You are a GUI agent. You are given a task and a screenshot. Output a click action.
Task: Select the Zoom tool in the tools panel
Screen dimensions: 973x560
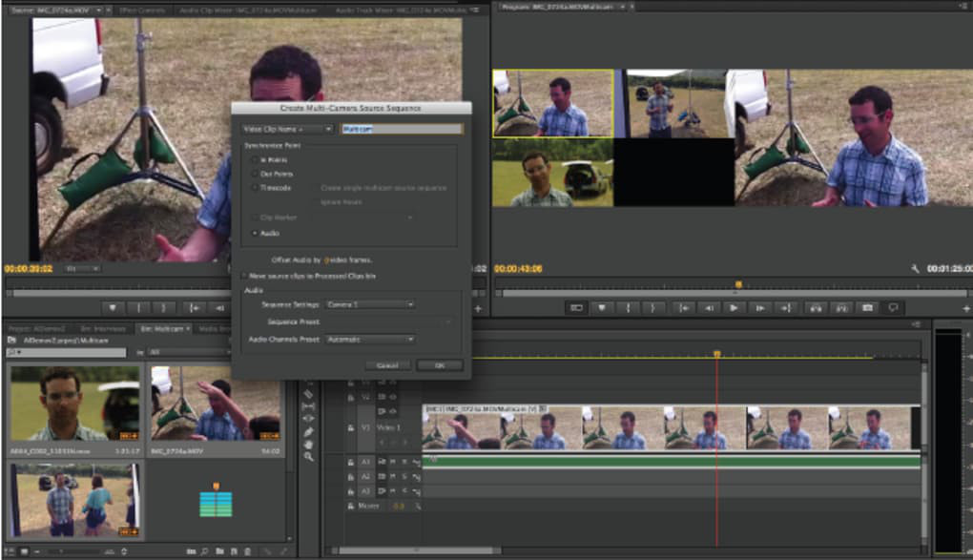pos(309,457)
